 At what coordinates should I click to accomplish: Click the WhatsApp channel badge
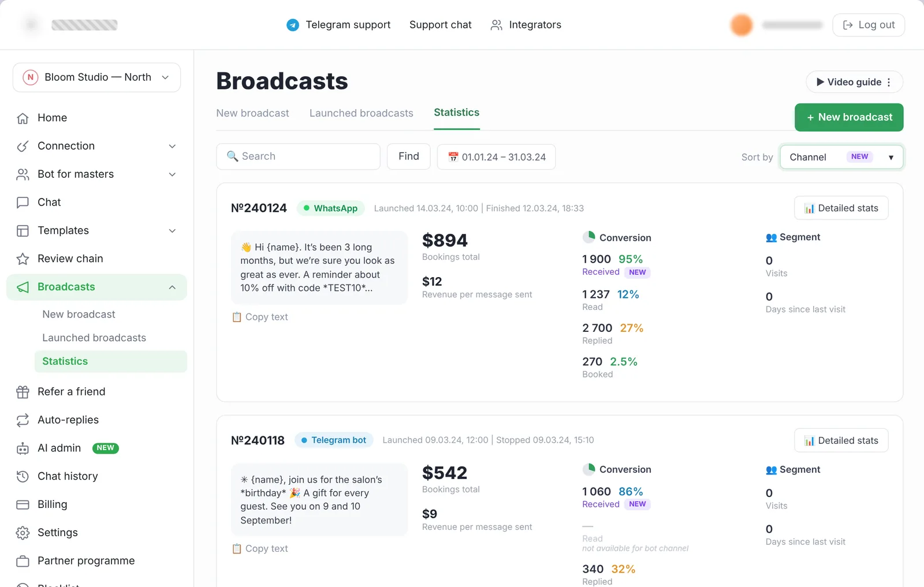[x=330, y=208]
